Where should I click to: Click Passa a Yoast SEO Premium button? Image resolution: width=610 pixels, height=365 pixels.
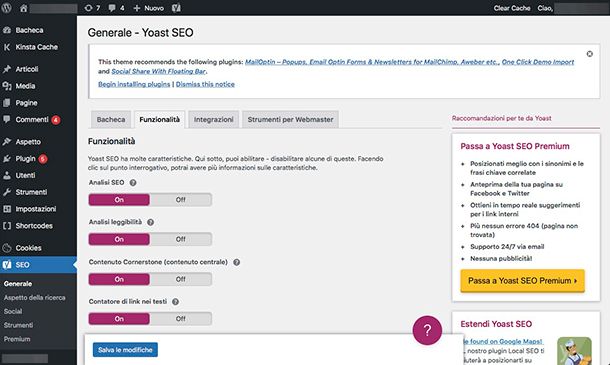522,281
